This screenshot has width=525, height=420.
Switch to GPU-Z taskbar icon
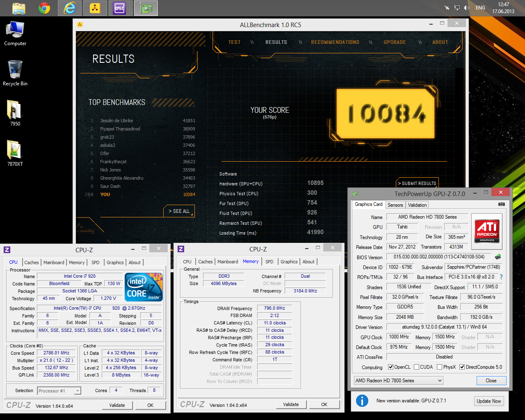(x=146, y=8)
